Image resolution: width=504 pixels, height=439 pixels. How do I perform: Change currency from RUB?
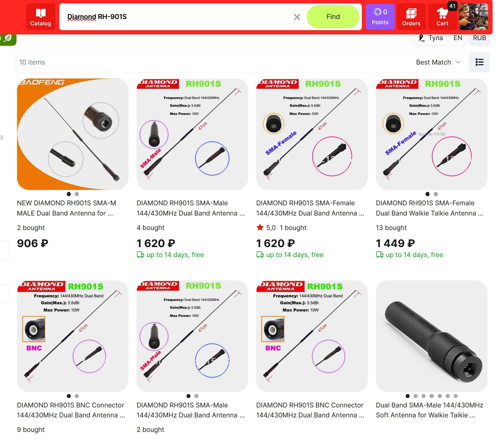(479, 38)
